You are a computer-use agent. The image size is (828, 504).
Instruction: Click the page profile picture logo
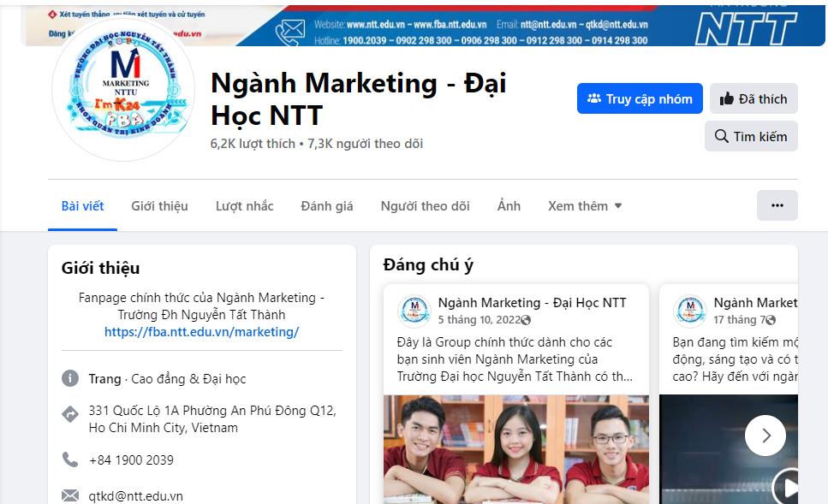(123, 89)
